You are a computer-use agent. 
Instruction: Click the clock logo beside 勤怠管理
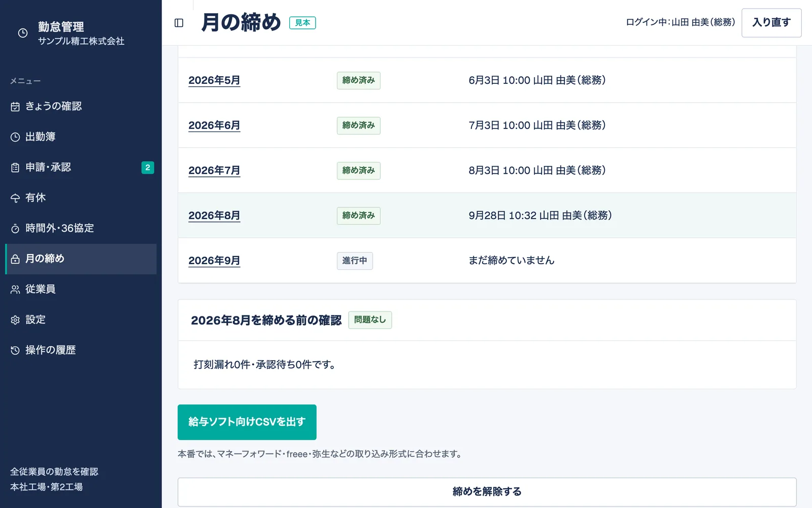tap(23, 33)
